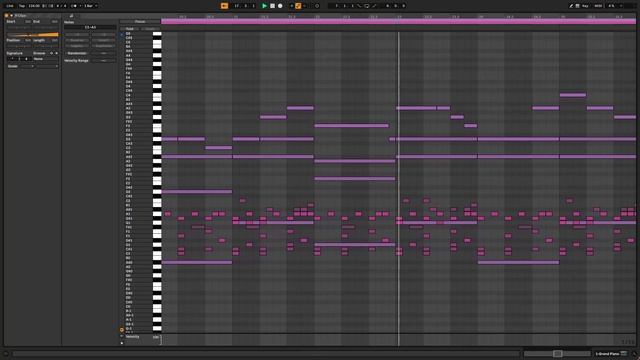Toggle the orange Automation Arm button
This screenshot has width=640, height=360.
click(x=298, y=6)
